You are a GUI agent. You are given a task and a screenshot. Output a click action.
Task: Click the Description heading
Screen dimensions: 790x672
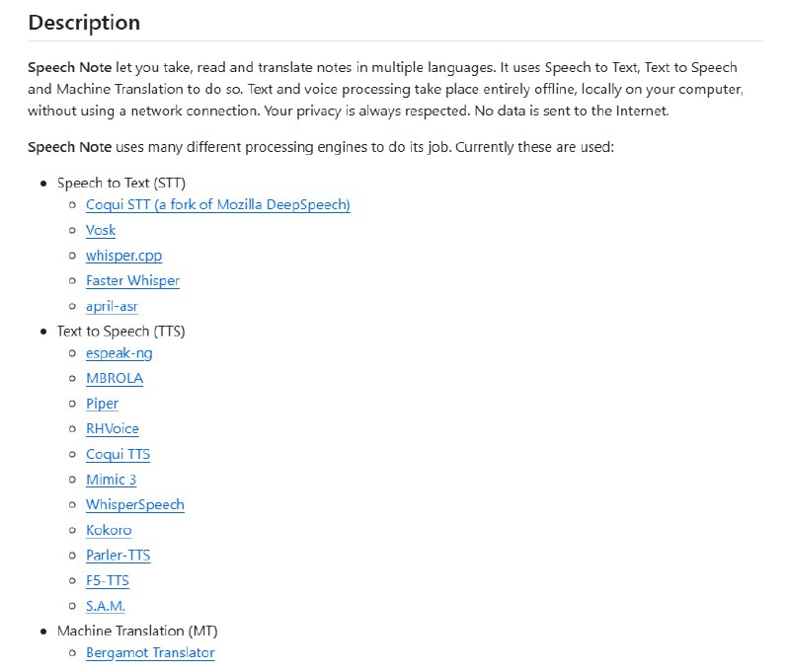pos(84,23)
